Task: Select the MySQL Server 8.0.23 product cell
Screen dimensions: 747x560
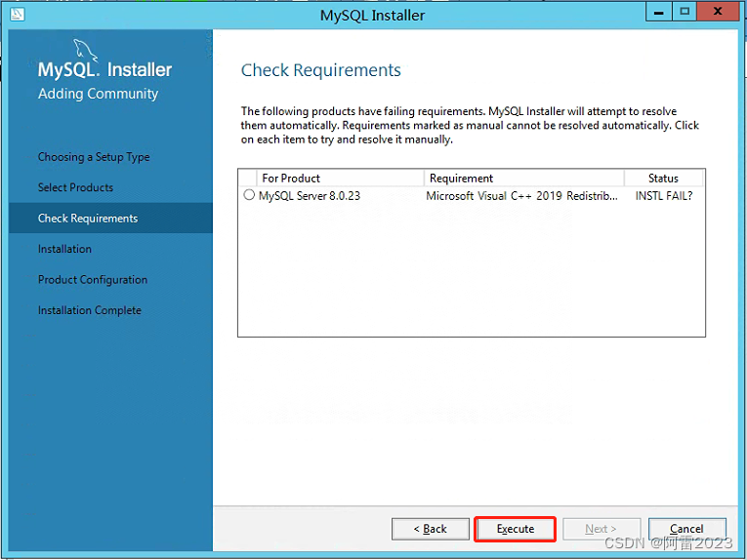Action: point(310,195)
